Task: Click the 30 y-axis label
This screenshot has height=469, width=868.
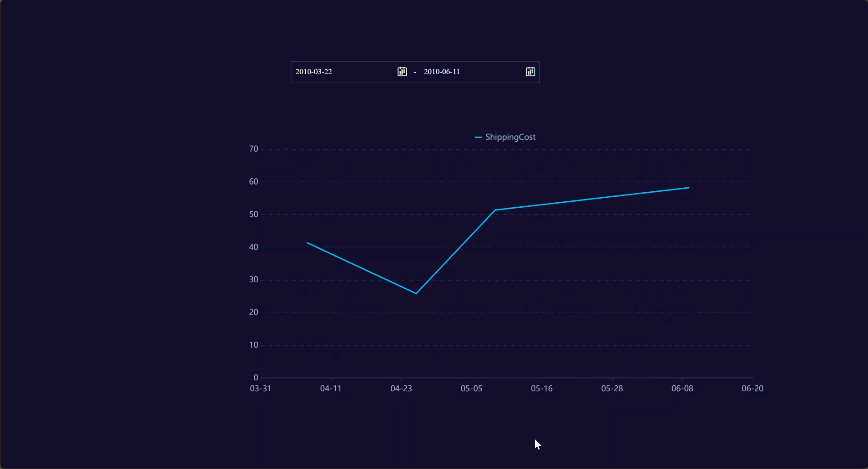Action: (x=253, y=280)
